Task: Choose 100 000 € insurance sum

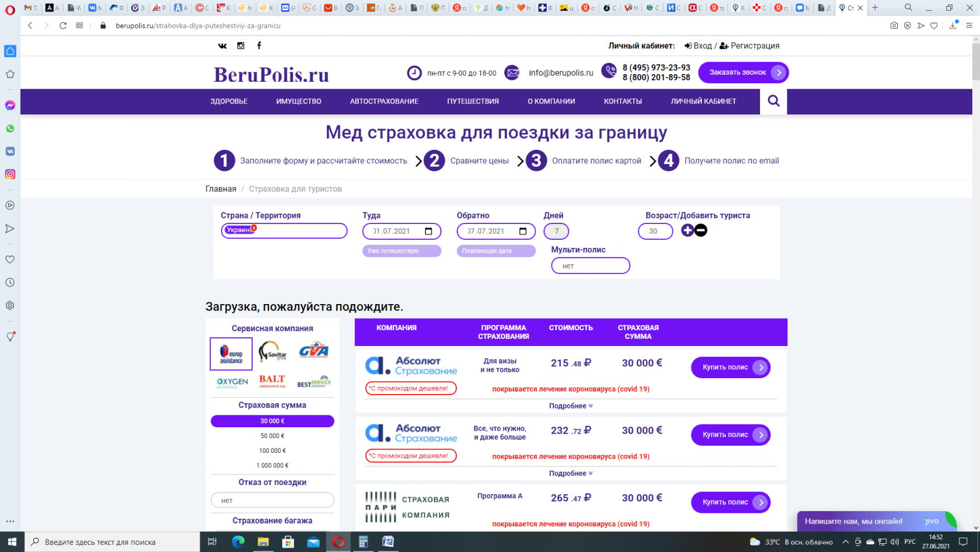Action: 272,451
